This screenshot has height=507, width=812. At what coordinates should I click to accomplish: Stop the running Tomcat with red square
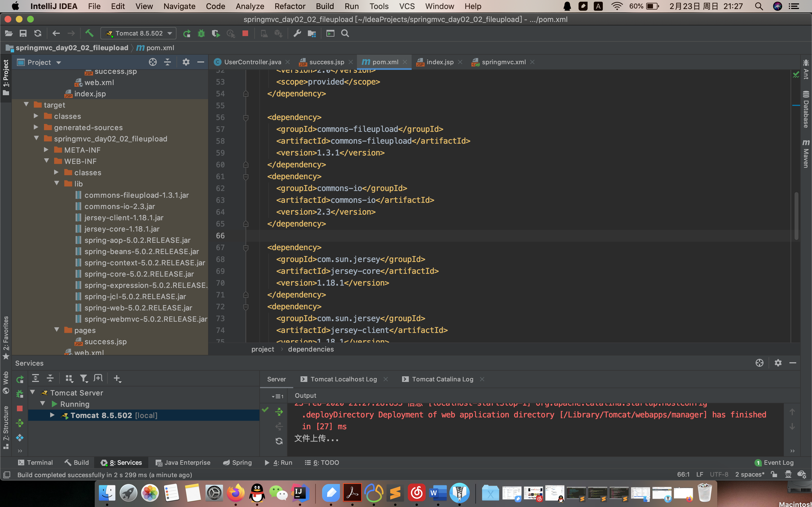click(245, 33)
